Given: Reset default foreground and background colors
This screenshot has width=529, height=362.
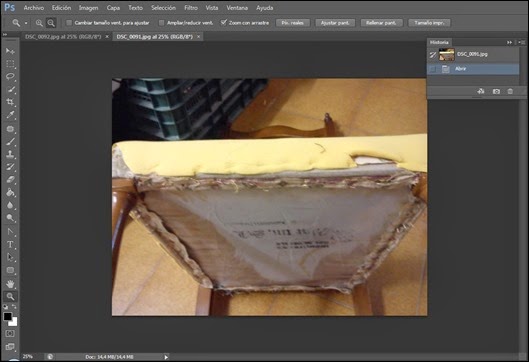Looking at the screenshot, I should (x=5, y=307).
